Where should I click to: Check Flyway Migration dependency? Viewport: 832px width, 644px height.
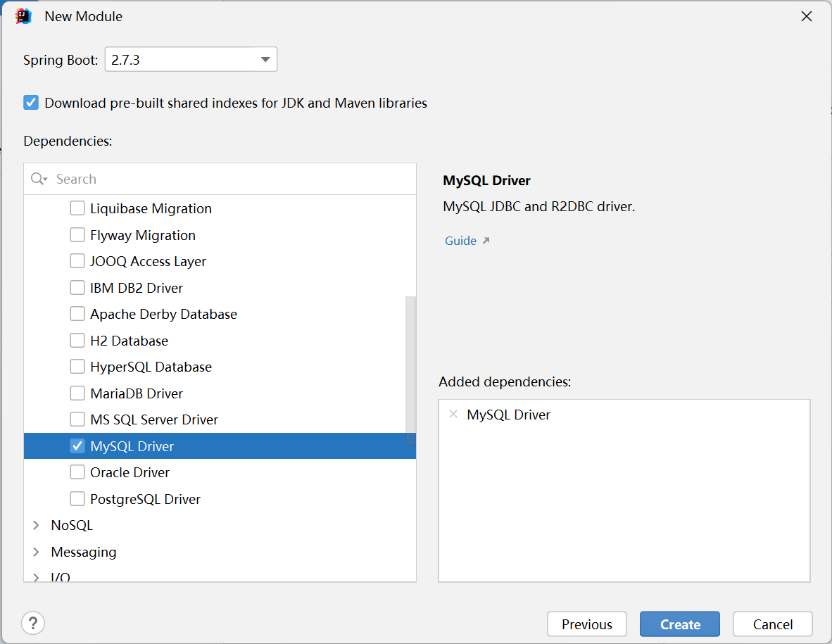pyautogui.click(x=77, y=234)
